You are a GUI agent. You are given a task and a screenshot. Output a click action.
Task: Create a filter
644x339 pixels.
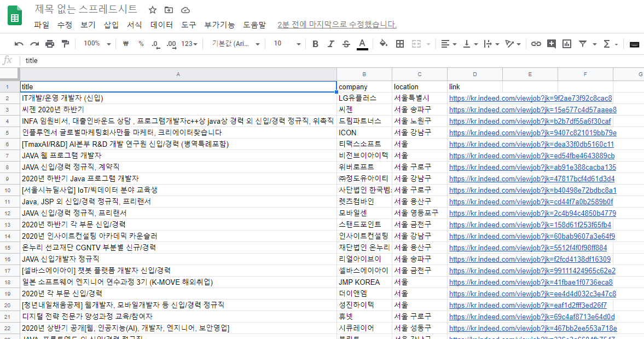[x=582, y=44]
